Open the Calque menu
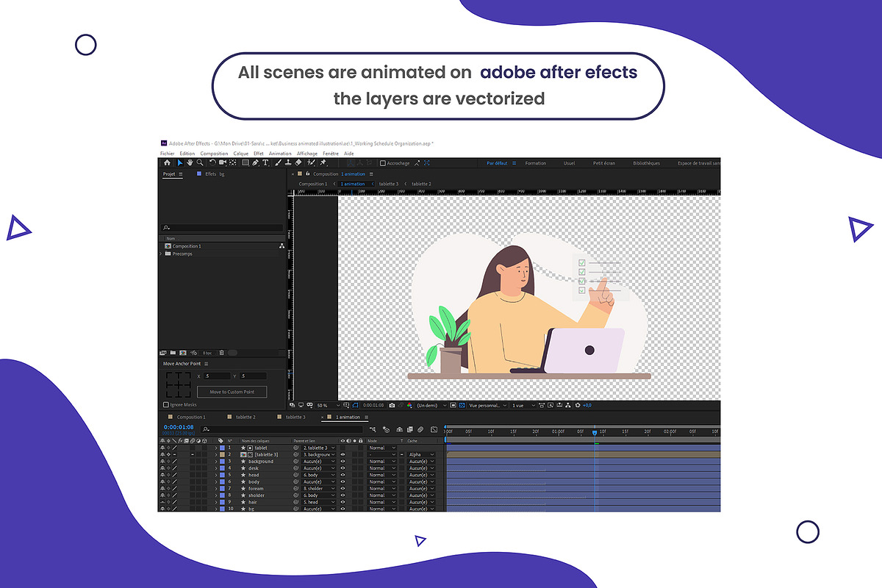882x588 pixels. 241,154
